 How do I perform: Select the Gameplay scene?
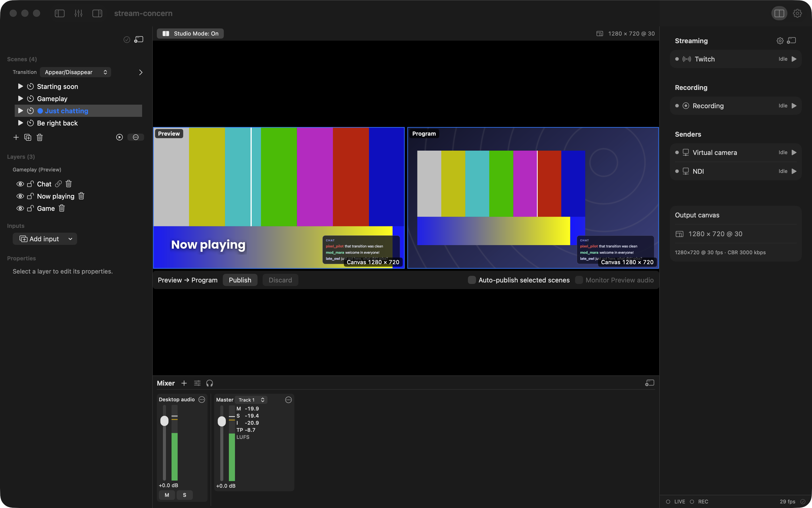click(x=78, y=99)
